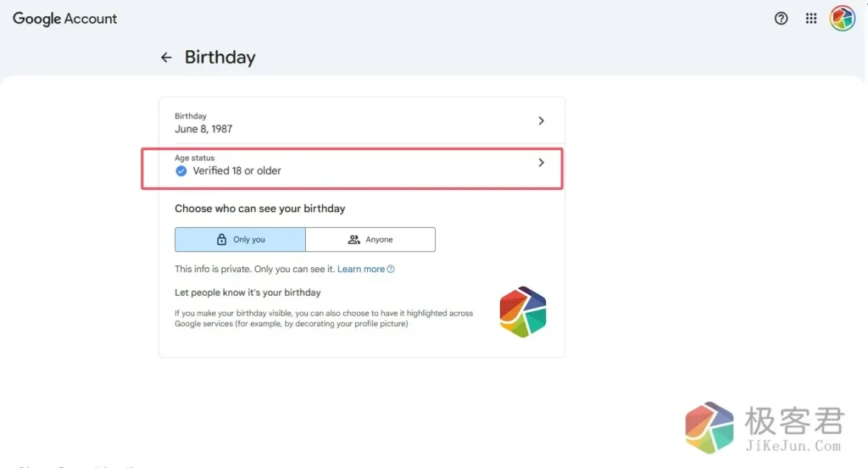
Task: Click the JiKeJun.Com watermark text
Action: pos(794,446)
